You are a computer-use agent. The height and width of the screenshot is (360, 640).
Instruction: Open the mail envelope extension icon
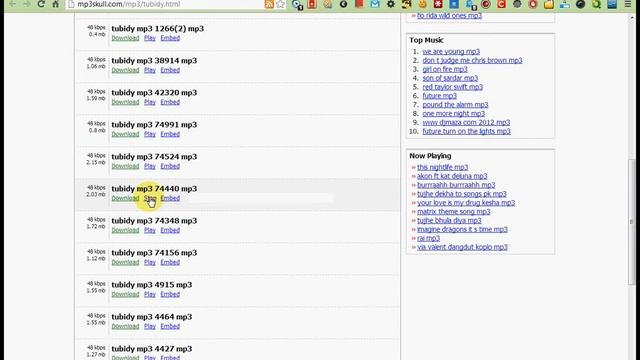pos(375,4)
